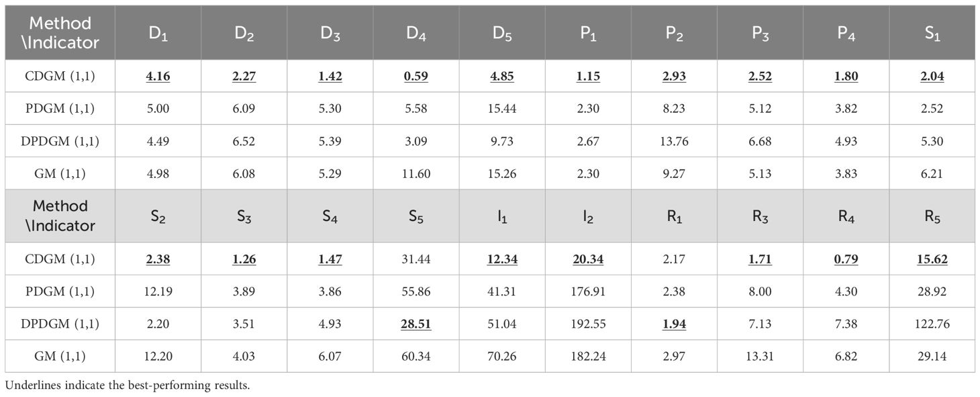The width and height of the screenshot is (980, 397).
Task: Click the underlined value 4.16
Action: click(x=158, y=77)
